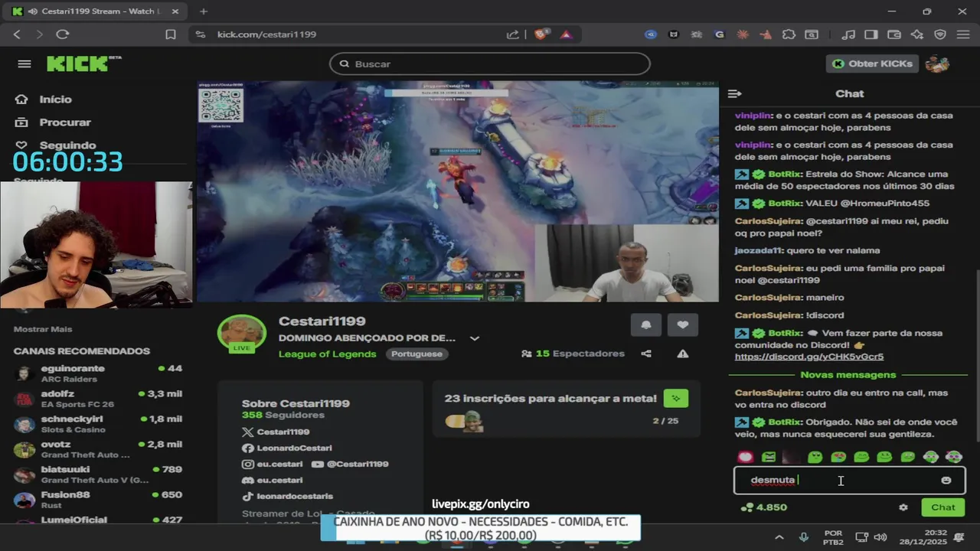The height and width of the screenshot is (551, 980).
Task: Open the browser playlist music note icon
Action: pyautogui.click(x=848, y=34)
